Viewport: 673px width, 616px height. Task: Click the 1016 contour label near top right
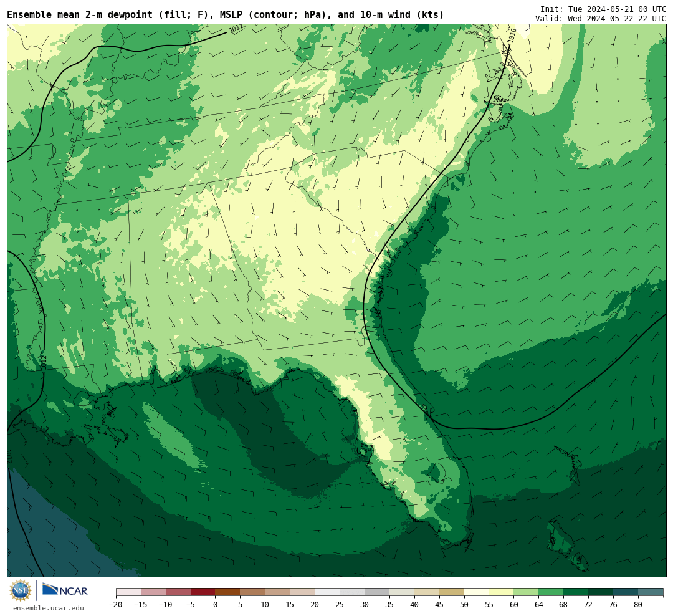[x=512, y=36]
